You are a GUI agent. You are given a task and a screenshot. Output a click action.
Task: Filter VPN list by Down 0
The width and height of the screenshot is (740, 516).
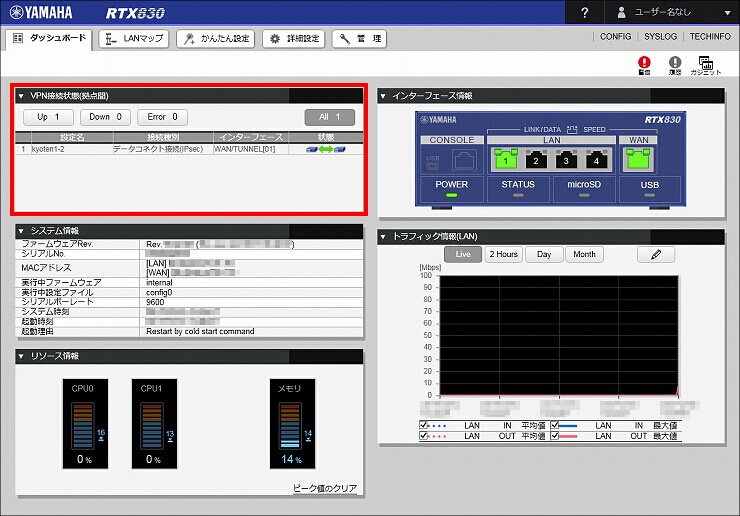click(105, 117)
